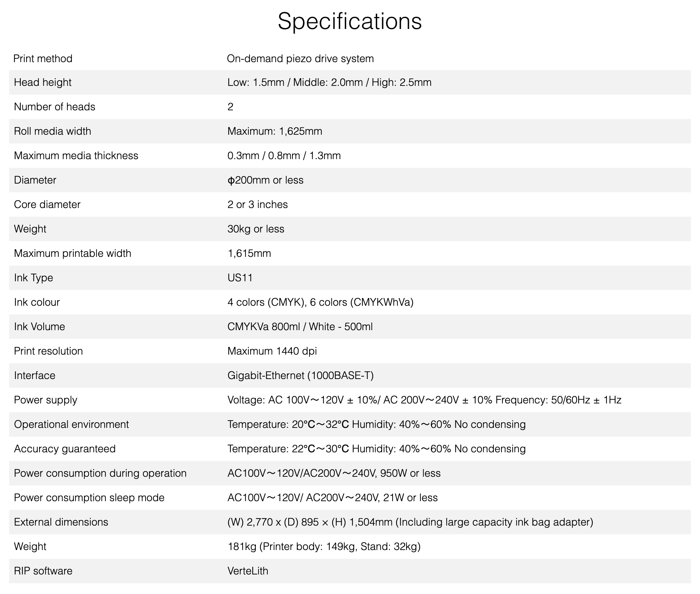The width and height of the screenshot is (700, 594).
Task: Click the Power supply label
Action: (45, 400)
